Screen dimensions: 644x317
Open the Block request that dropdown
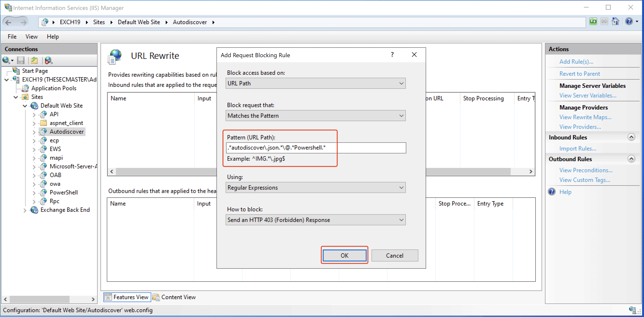click(x=315, y=116)
